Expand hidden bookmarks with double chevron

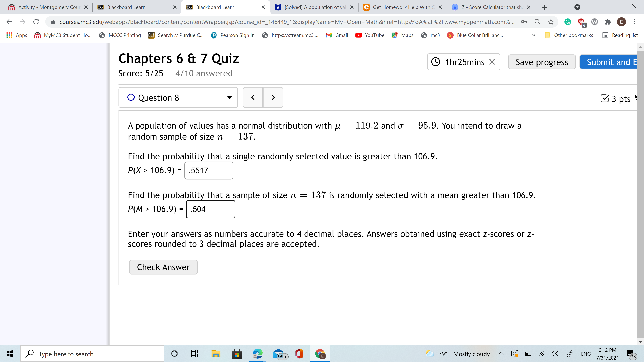533,35
